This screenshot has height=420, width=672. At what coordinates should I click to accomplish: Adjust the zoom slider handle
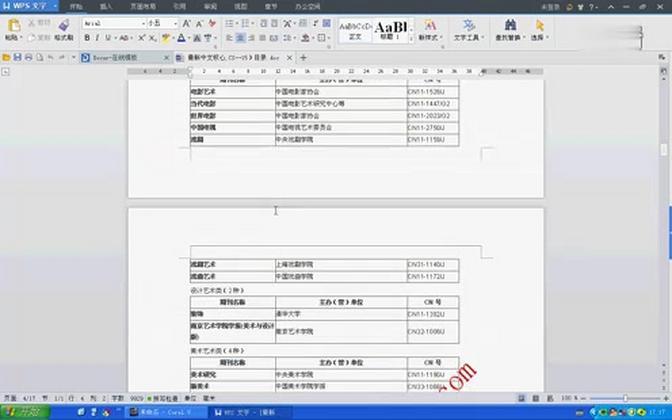[625, 399]
